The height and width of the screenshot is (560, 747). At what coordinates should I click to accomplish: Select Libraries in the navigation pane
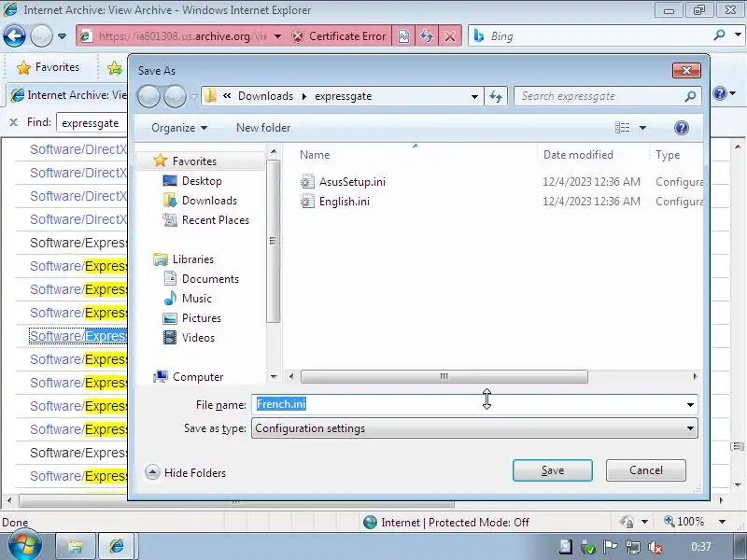pos(192,259)
